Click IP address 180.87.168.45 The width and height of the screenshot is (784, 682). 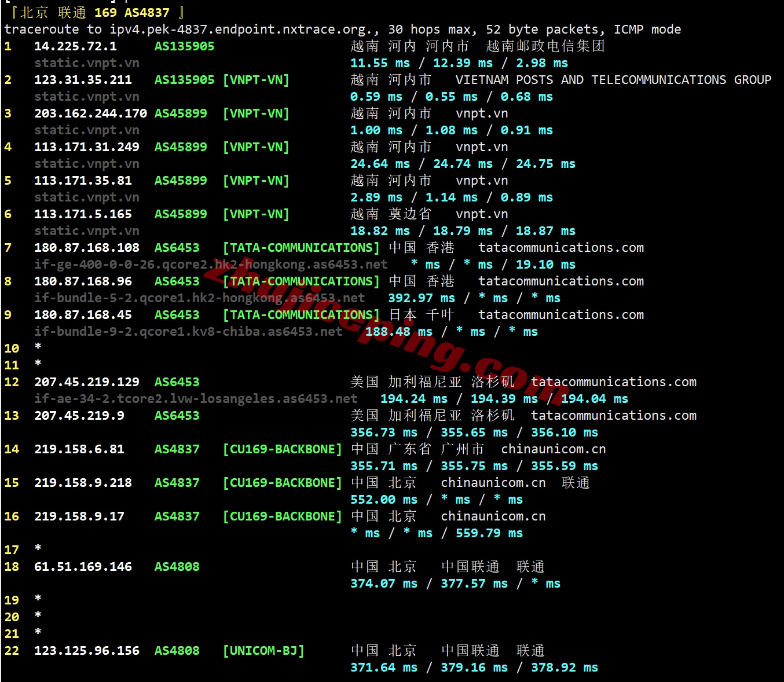click(83, 315)
